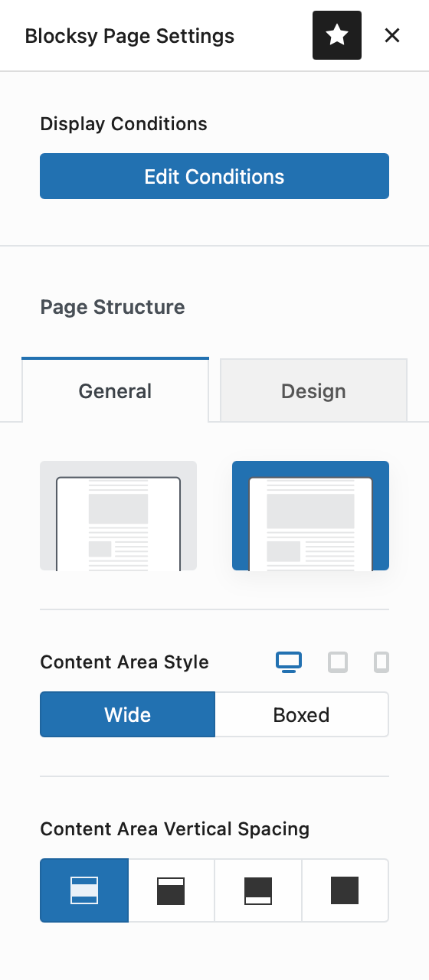This screenshot has width=429, height=980.
Task: Switch to tablet device view icon
Action: tap(338, 662)
